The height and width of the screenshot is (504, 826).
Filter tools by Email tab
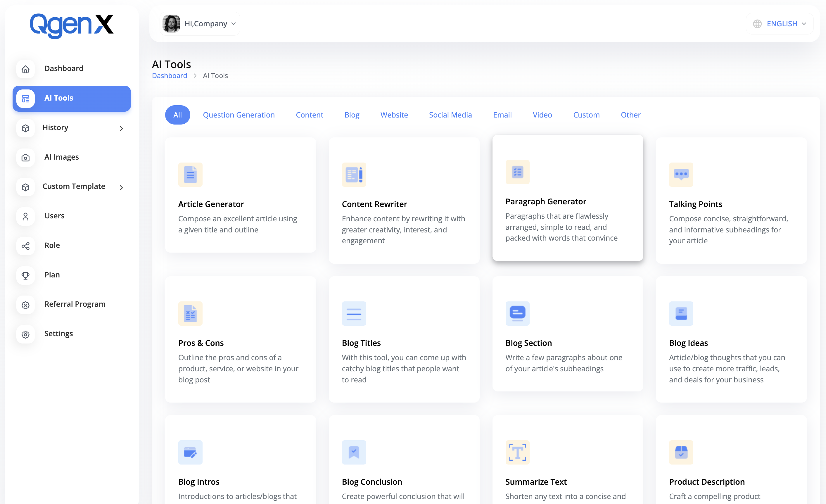pyautogui.click(x=502, y=115)
